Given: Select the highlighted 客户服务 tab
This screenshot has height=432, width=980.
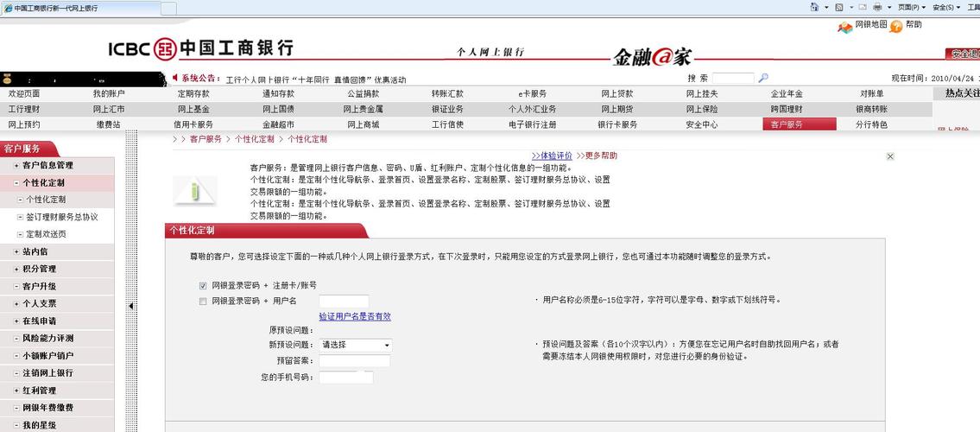Looking at the screenshot, I should click(800, 124).
